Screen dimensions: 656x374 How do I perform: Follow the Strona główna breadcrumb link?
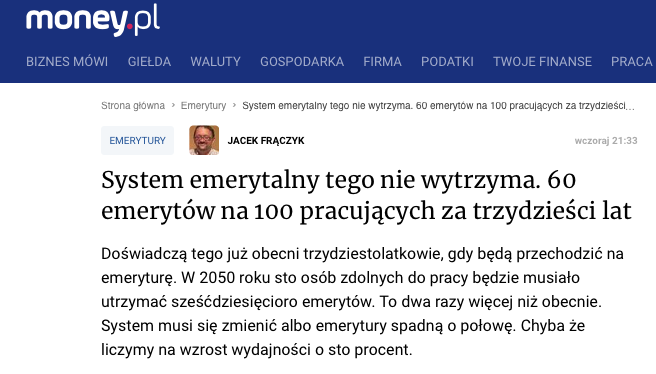click(x=133, y=106)
